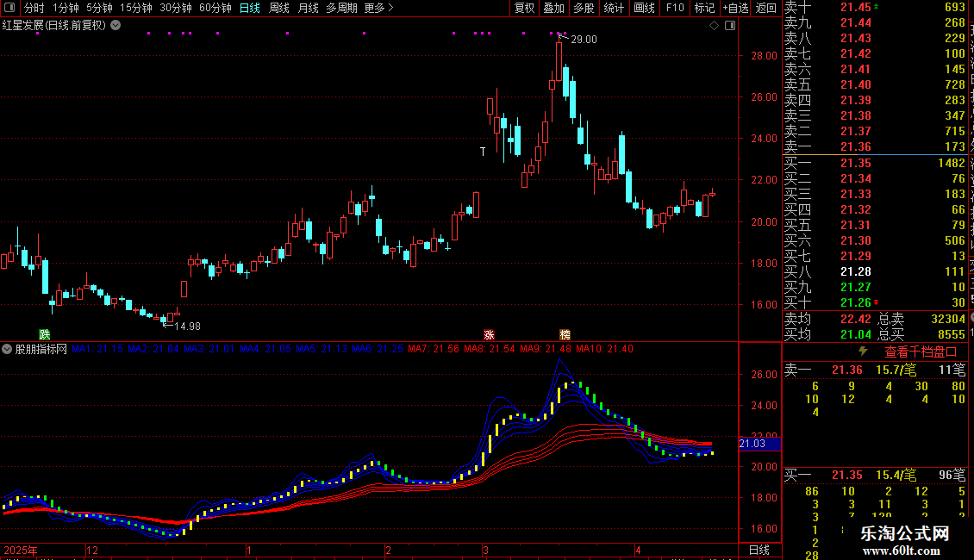Toggle the chart split-panel icon

731,26
